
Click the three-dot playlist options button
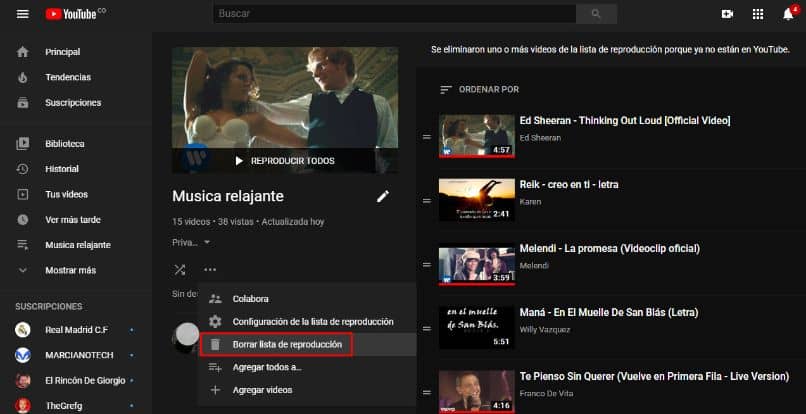click(210, 269)
